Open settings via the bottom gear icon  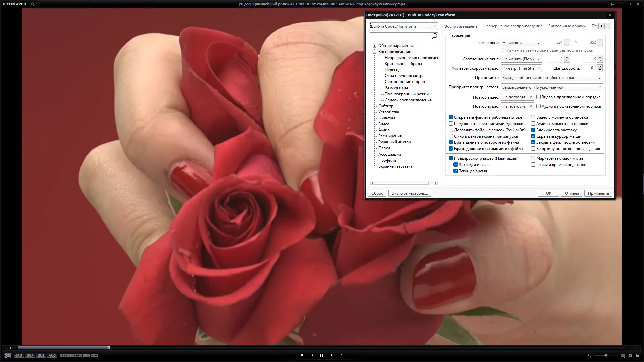[630, 355]
